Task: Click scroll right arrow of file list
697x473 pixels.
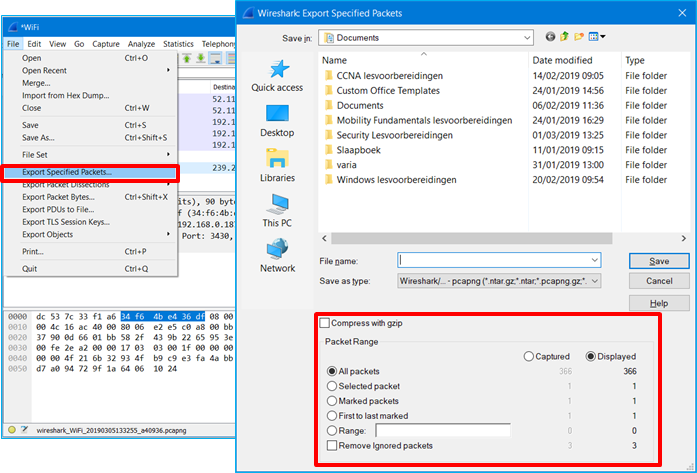Action: coord(684,238)
